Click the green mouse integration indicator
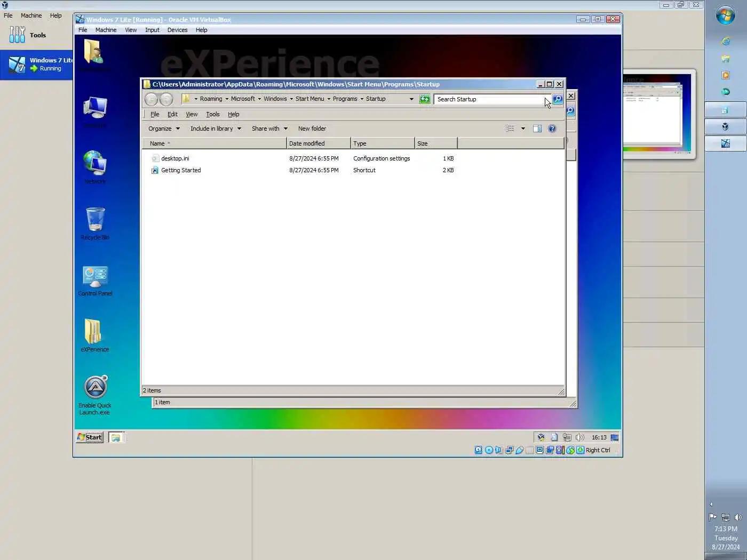Viewport: 747px width, 560px height. pyautogui.click(x=570, y=450)
